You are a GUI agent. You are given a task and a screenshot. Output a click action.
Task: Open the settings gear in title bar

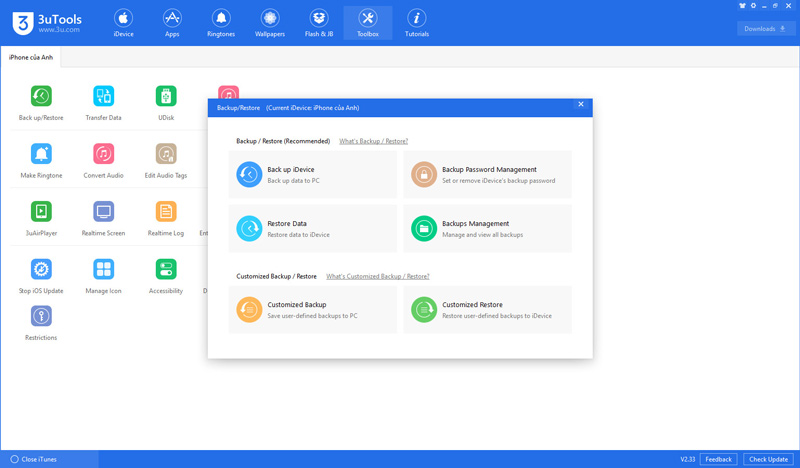tap(753, 6)
